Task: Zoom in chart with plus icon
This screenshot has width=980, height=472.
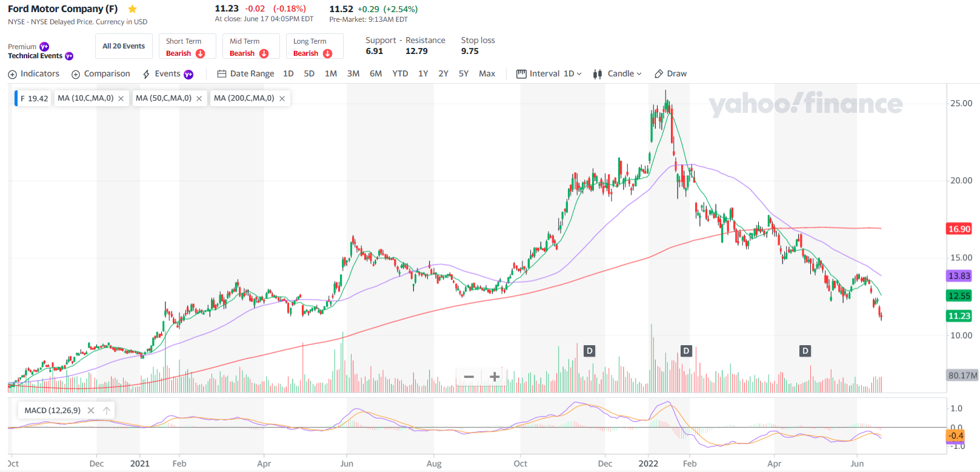Action: (x=495, y=377)
